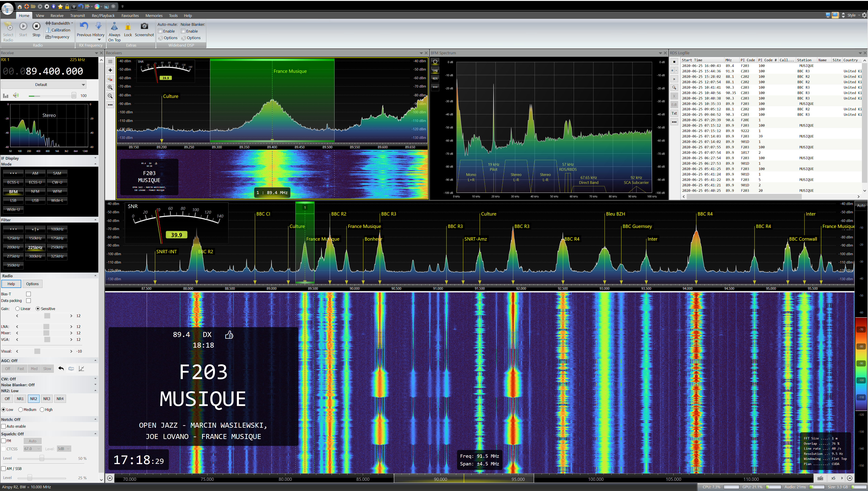
Task: Select the Linear gain radio button
Action: tap(18, 308)
